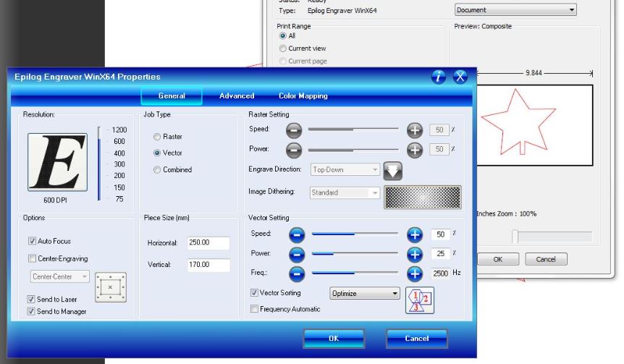Click the vector sorting order icon
624x364 pixels.
point(420,301)
